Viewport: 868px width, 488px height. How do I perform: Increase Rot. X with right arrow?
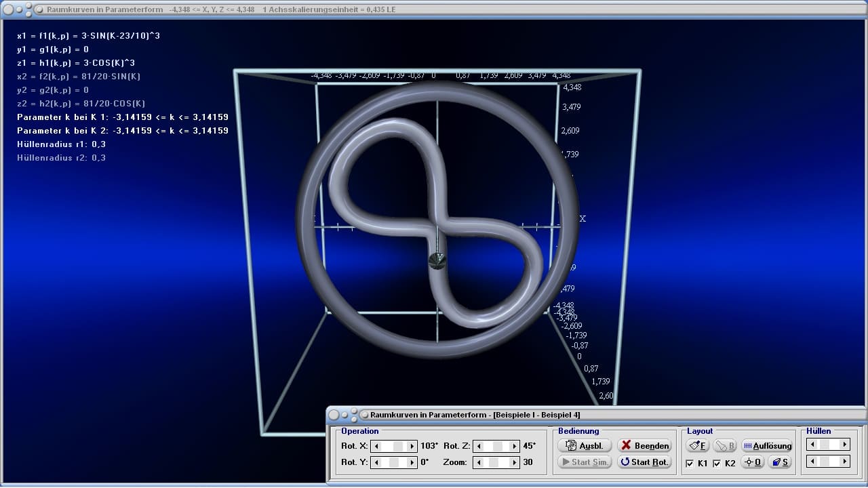coord(412,446)
